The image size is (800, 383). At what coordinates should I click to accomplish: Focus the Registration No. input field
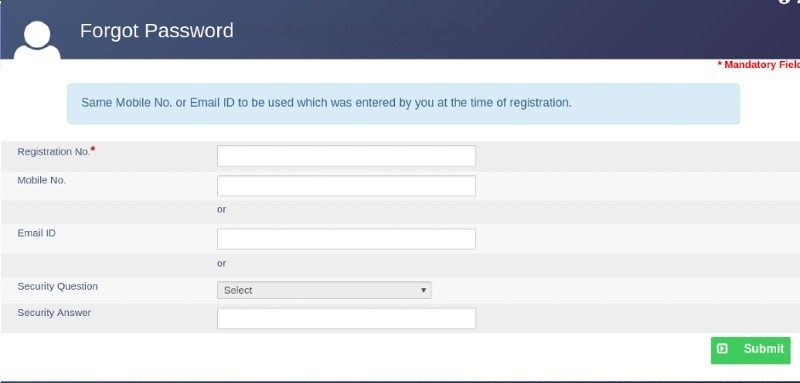click(x=346, y=156)
